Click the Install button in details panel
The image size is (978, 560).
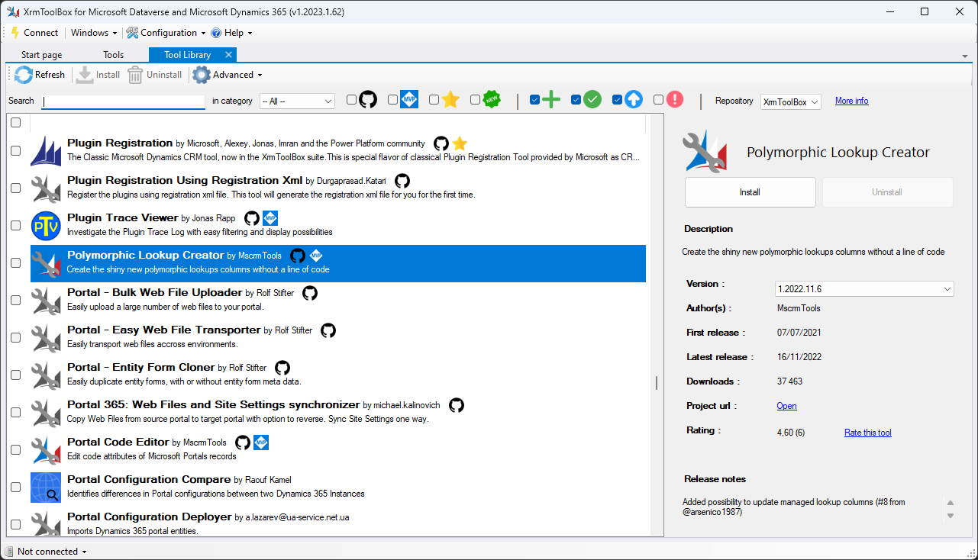(x=750, y=192)
